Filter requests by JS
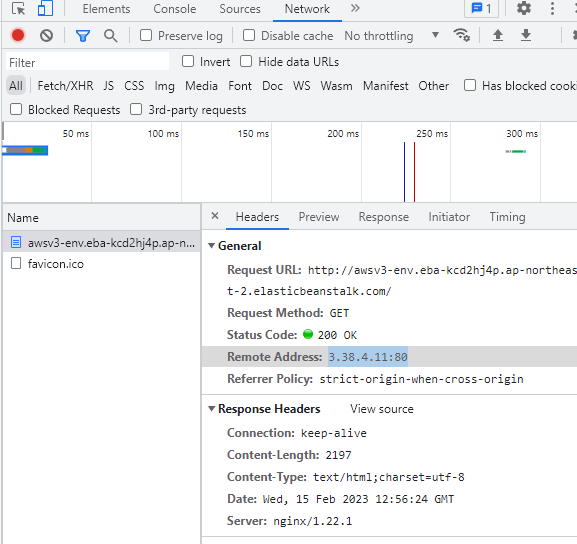577x544 pixels. pyautogui.click(x=109, y=86)
